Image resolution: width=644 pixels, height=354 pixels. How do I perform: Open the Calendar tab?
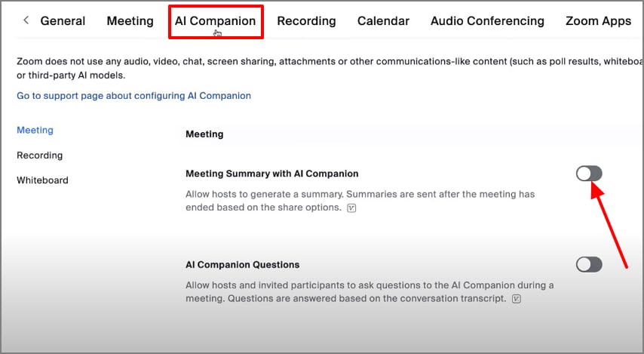tap(383, 21)
